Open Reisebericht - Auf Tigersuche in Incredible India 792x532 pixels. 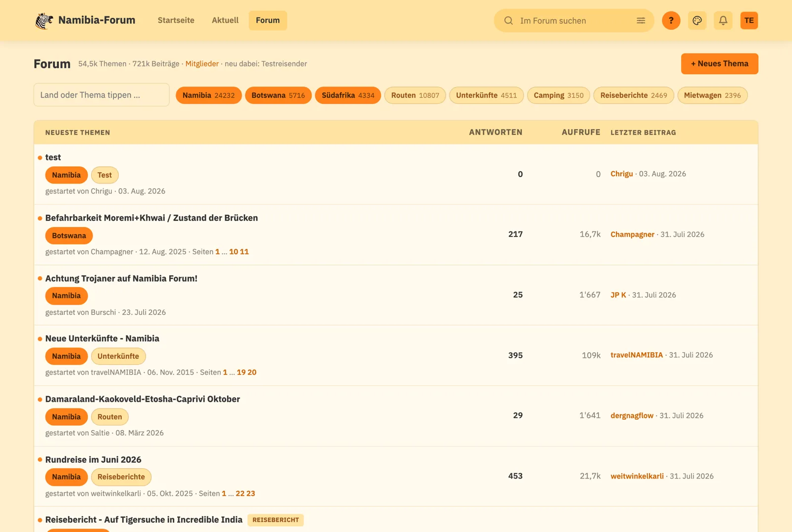click(x=144, y=520)
